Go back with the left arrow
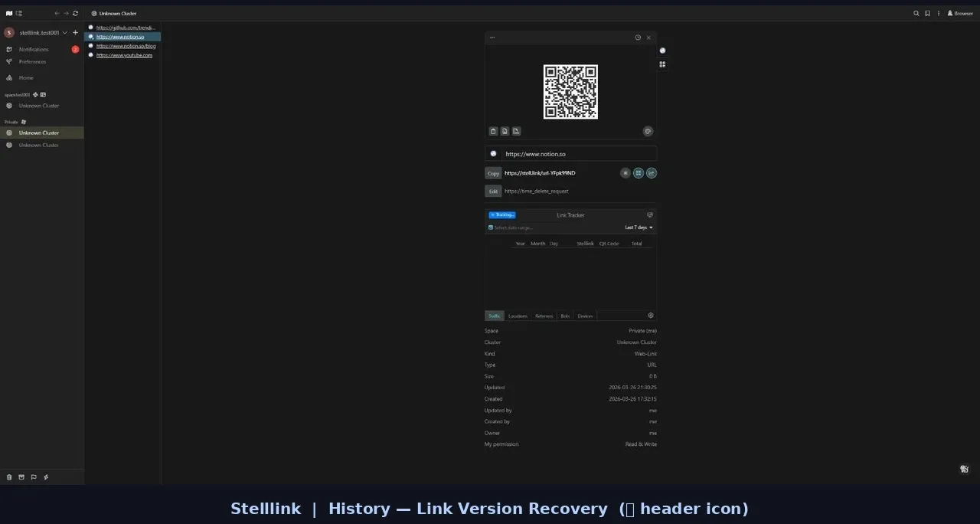Screen dimensions: 980x524 click(57, 13)
